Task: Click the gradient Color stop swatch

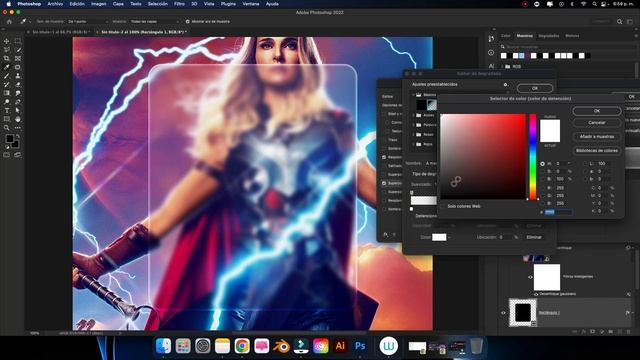Action: click(x=439, y=237)
